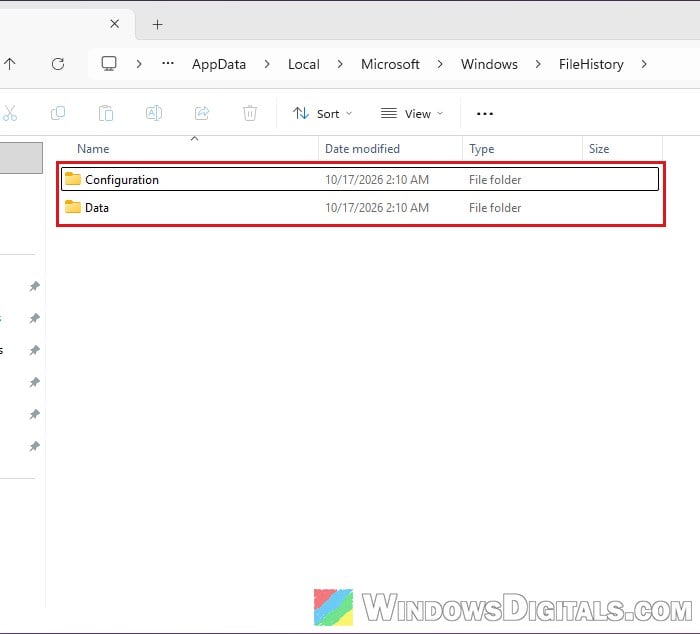This screenshot has width=700, height=634.
Task: Select the Data folder name
Action: pyautogui.click(x=97, y=208)
